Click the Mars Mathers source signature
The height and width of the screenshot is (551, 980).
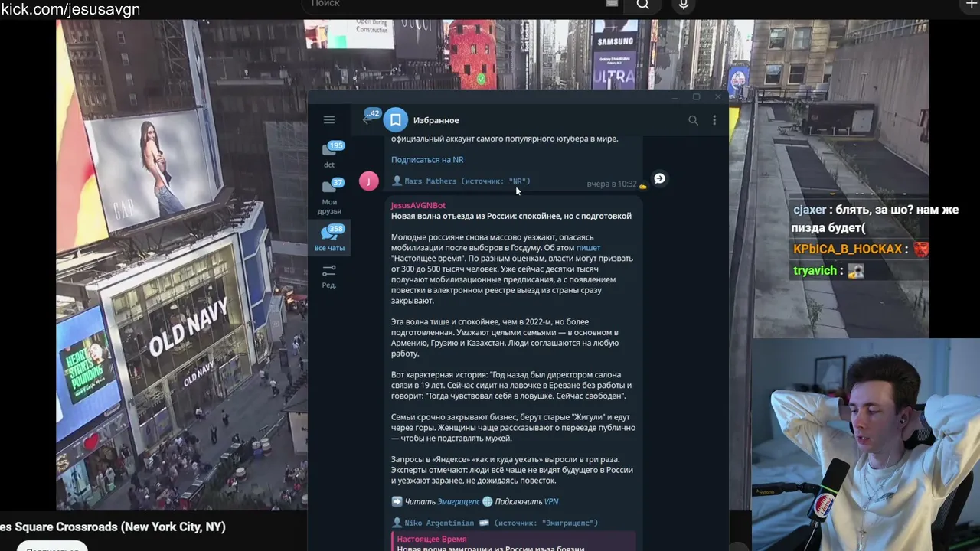coord(461,181)
